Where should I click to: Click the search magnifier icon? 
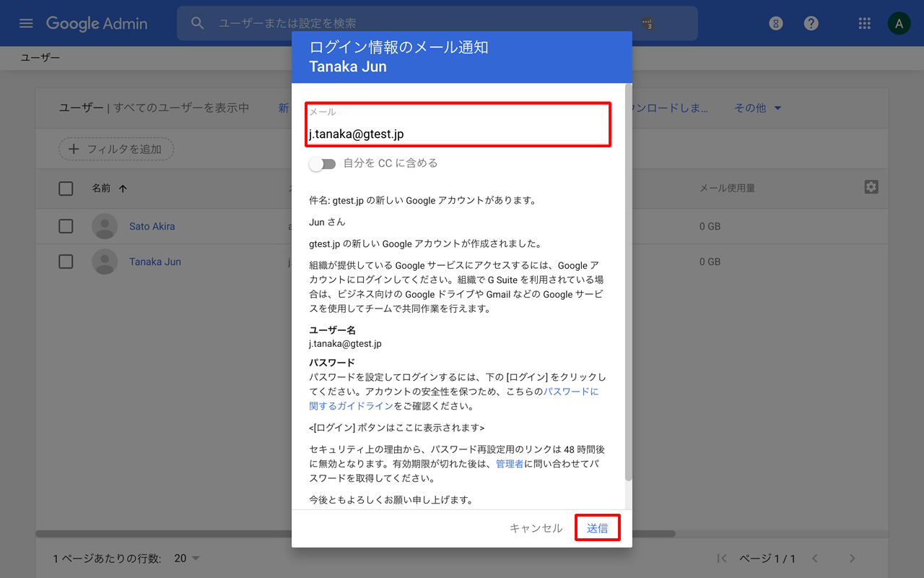[197, 23]
